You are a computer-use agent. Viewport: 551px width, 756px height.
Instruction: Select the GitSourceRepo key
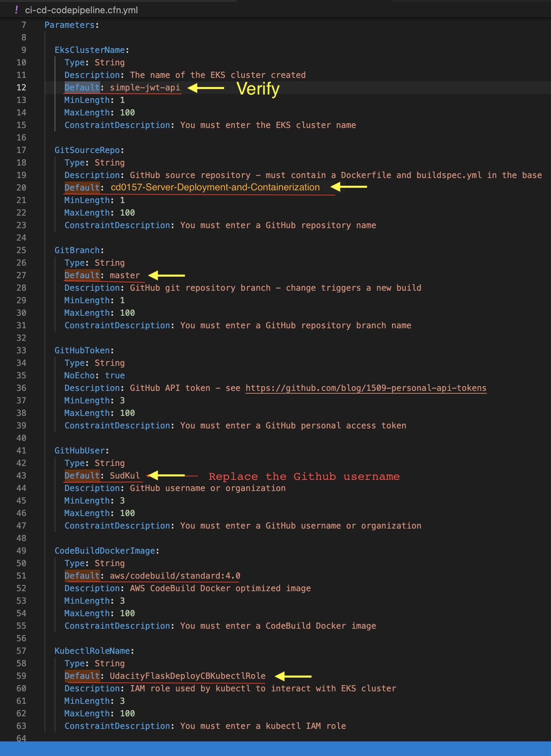point(87,150)
